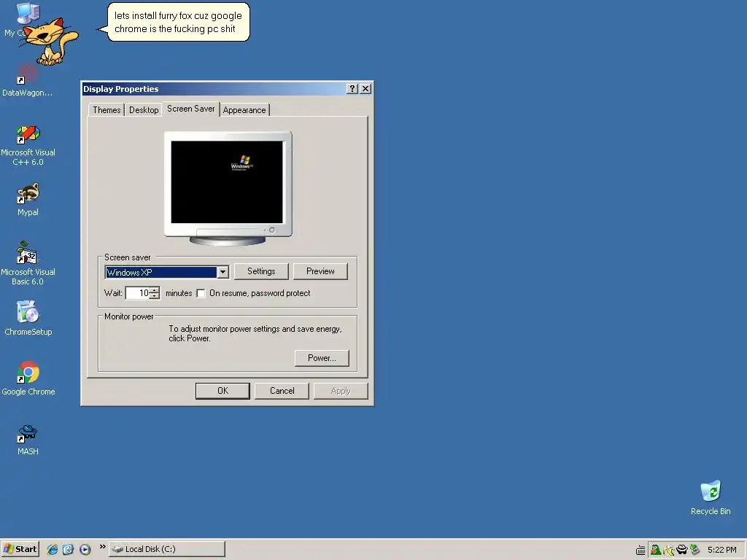This screenshot has height=560, width=747.
Task: Click the Outlook Express Quick Launch icon
Action: pos(68,549)
